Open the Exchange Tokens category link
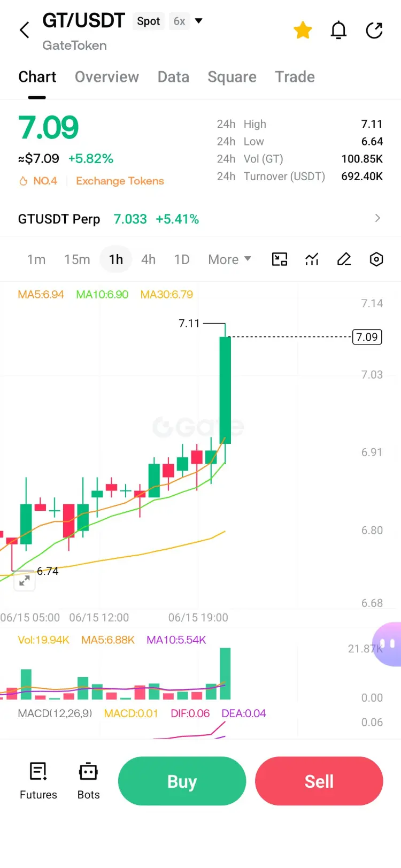Viewport: 401px width, 868px height. [x=120, y=181]
